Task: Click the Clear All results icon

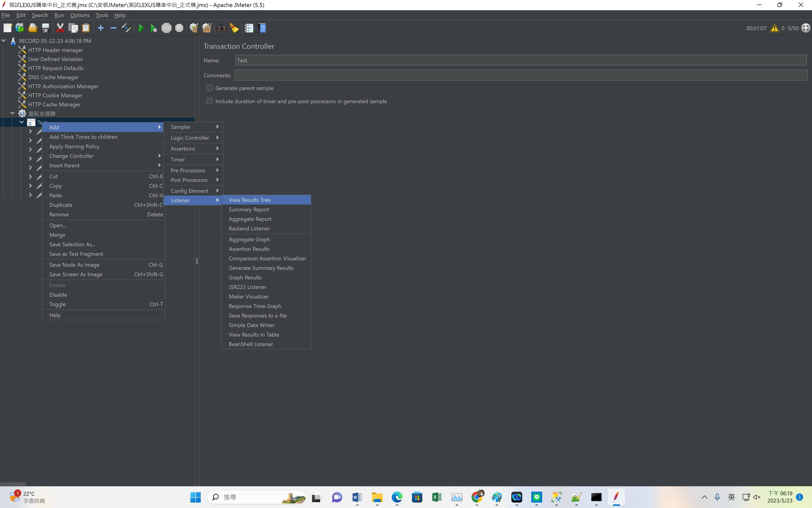Action: click(x=207, y=28)
